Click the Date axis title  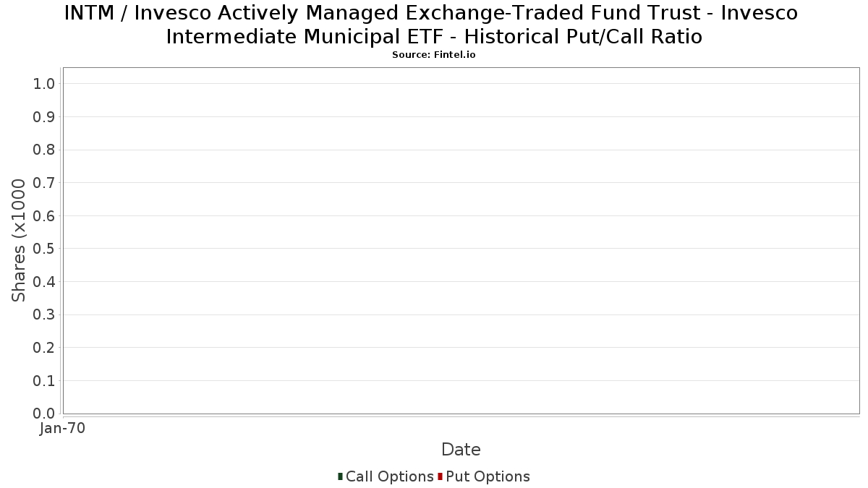(461, 450)
